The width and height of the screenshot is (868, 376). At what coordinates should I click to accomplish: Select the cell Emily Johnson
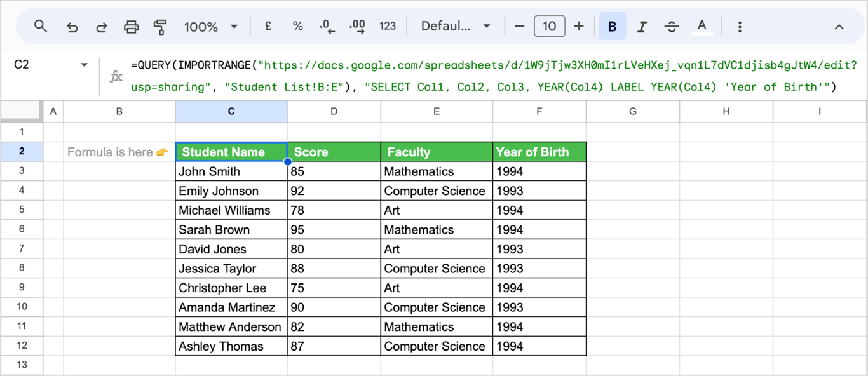coord(231,191)
